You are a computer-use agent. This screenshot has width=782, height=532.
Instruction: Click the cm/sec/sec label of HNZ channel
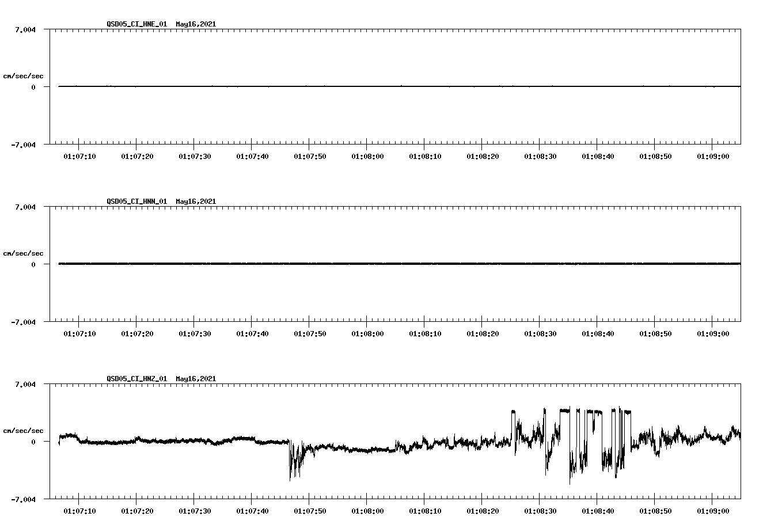pos(23,430)
